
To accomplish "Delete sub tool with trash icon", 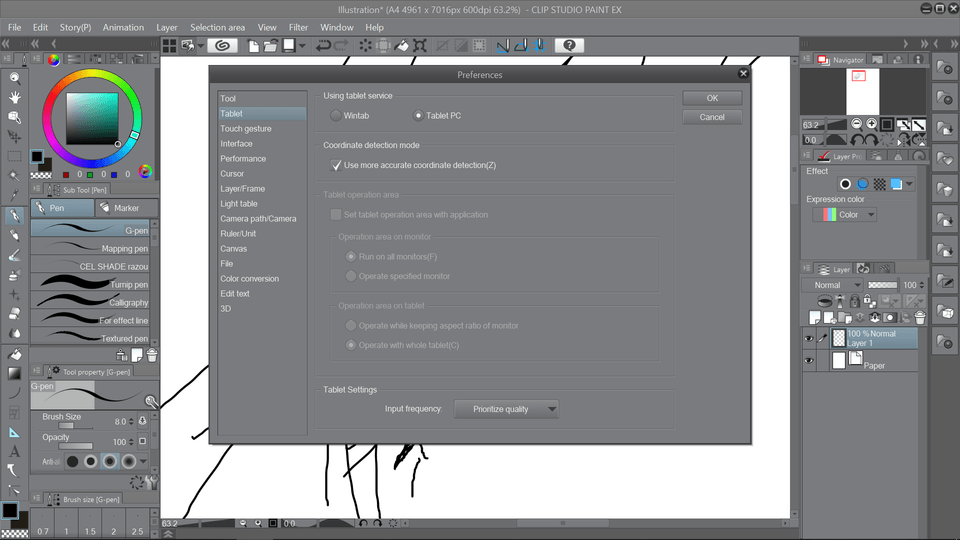I will coord(152,355).
